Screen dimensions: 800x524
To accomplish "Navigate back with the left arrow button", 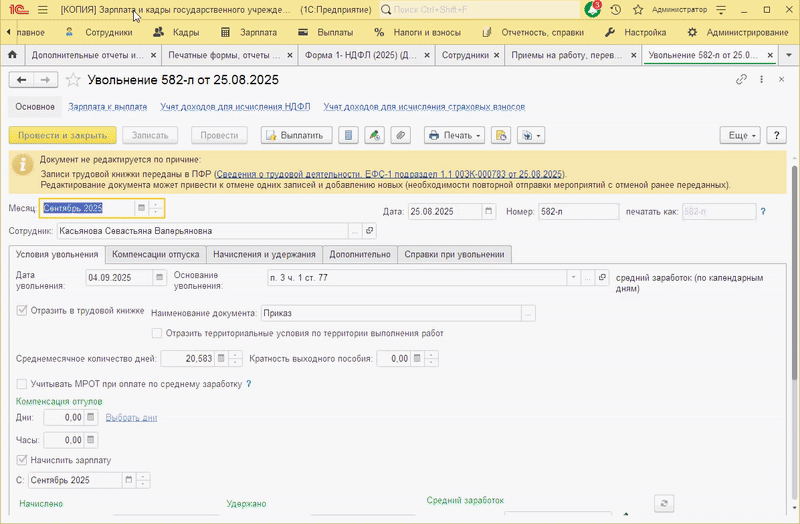I will pos(21,80).
